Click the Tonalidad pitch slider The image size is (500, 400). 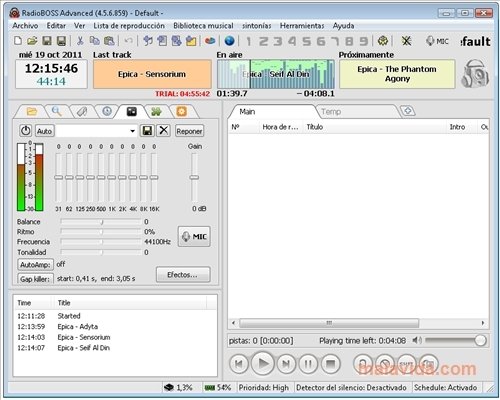[101, 252]
